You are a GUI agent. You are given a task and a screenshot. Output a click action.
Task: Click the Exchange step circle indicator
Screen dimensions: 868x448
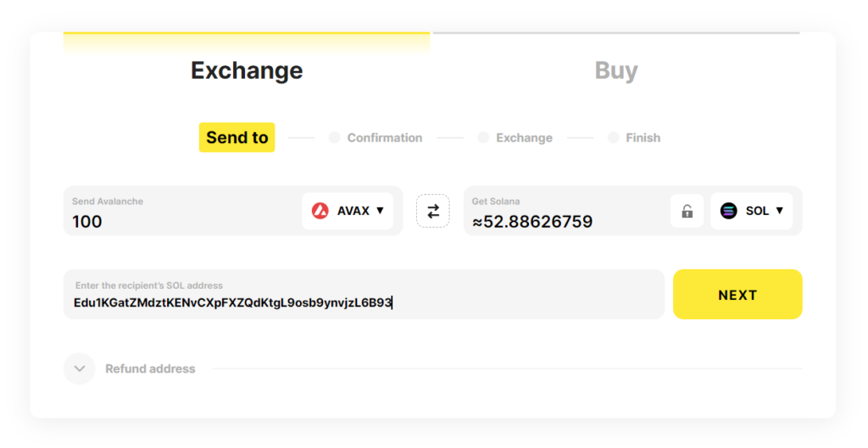click(483, 137)
